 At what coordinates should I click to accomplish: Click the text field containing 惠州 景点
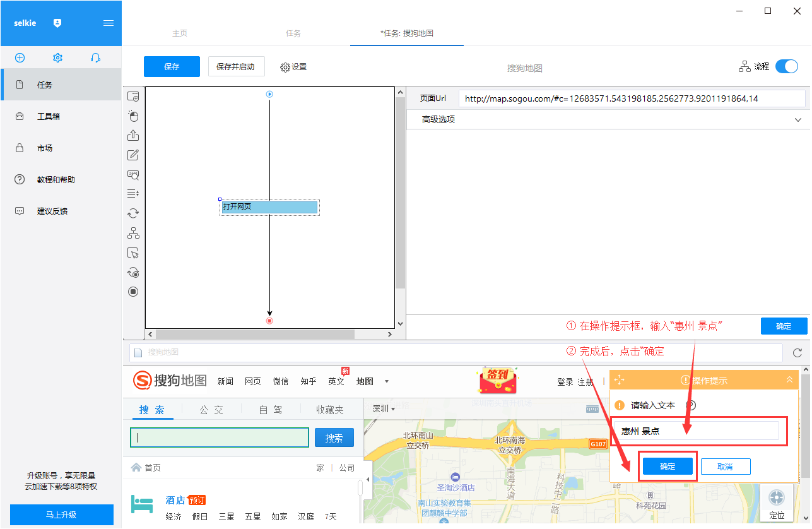pos(697,431)
